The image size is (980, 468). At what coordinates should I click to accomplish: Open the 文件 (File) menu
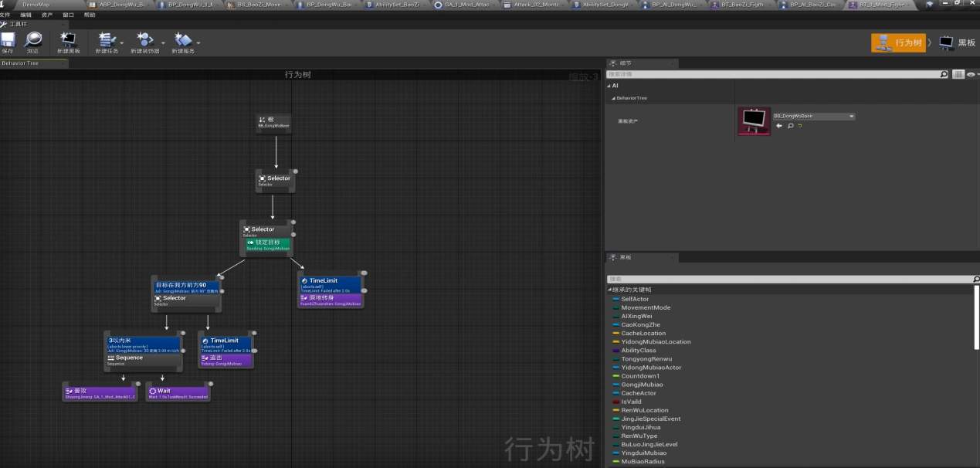(5, 15)
